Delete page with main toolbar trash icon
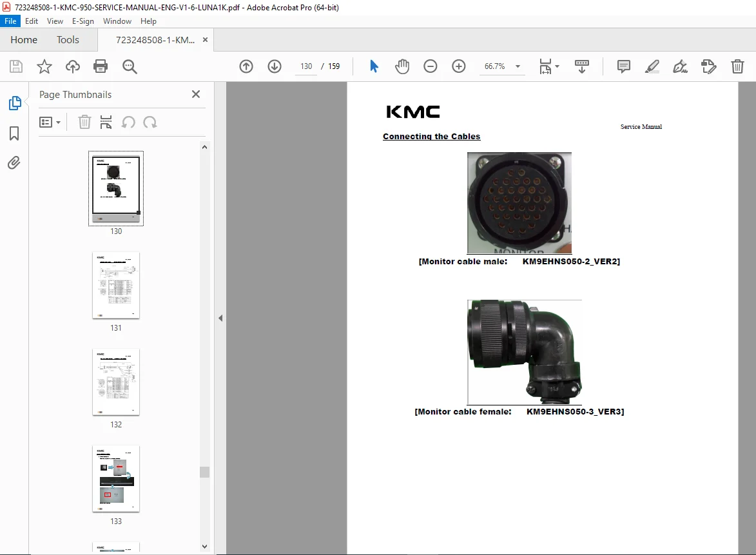The width and height of the screenshot is (756, 555). 738,66
